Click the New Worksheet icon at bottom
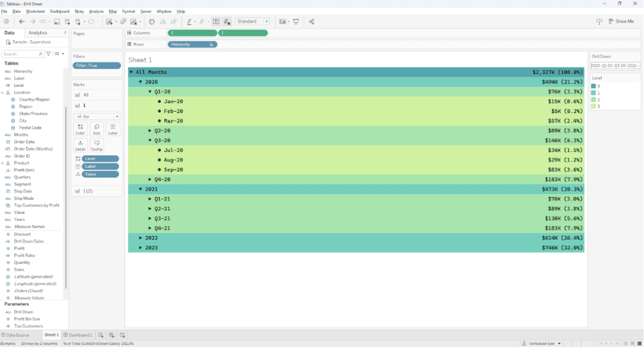The height and width of the screenshot is (348, 644). pos(101,335)
